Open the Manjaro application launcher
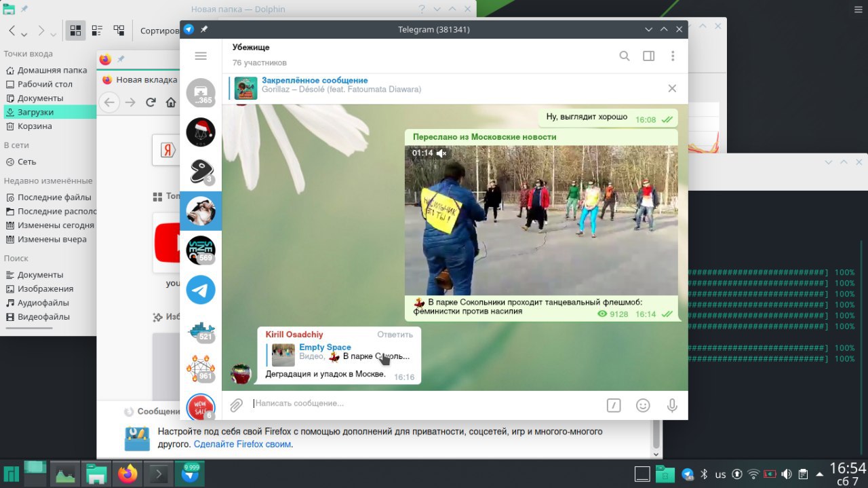 [x=12, y=474]
